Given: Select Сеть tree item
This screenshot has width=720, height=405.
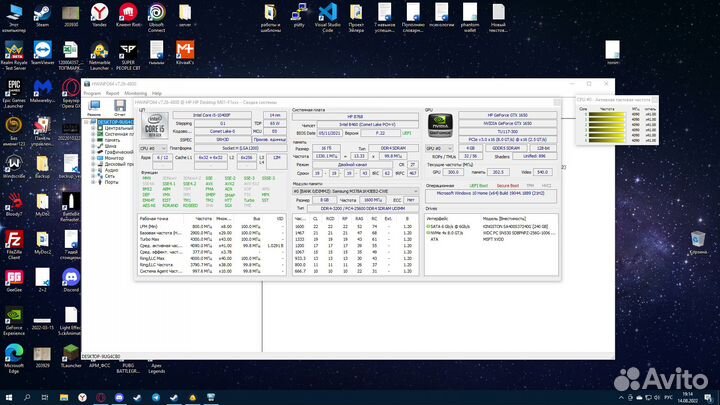Looking at the screenshot, I should point(110,176).
